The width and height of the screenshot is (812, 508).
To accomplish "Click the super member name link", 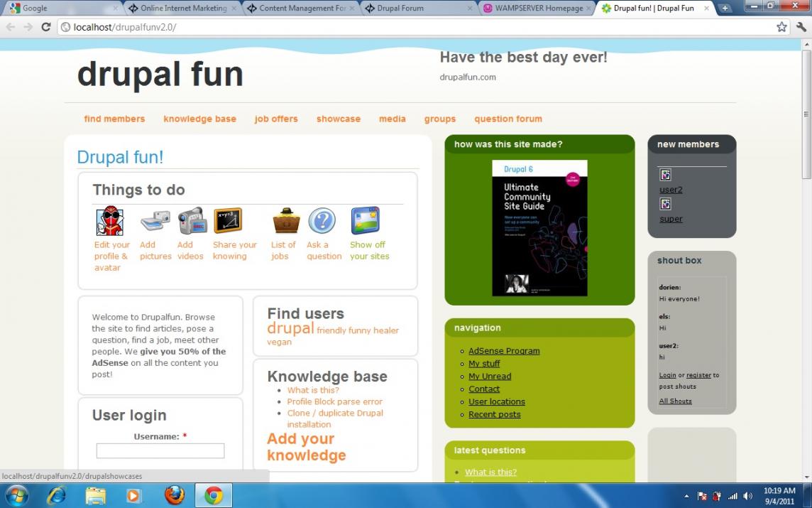I will click(x=671, y=219).
